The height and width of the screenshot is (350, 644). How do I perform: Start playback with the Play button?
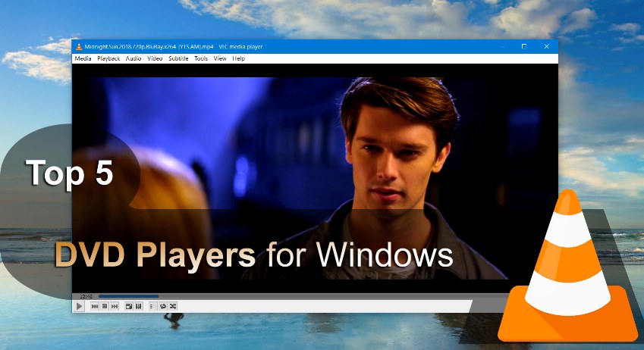80,306
